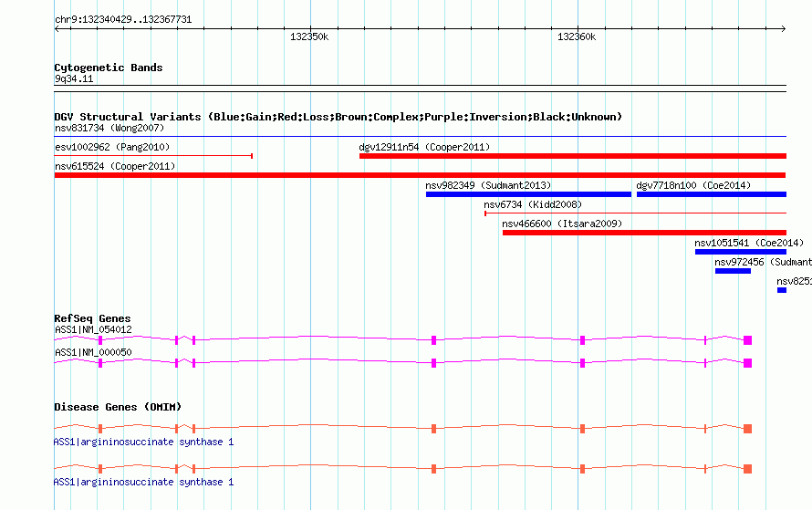
Task: Select transcript label ASS1|NM_054012
Action: 93,330
